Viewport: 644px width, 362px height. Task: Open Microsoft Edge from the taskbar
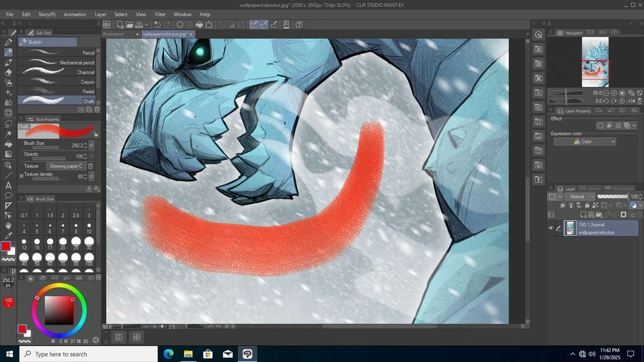coord(169,354)
